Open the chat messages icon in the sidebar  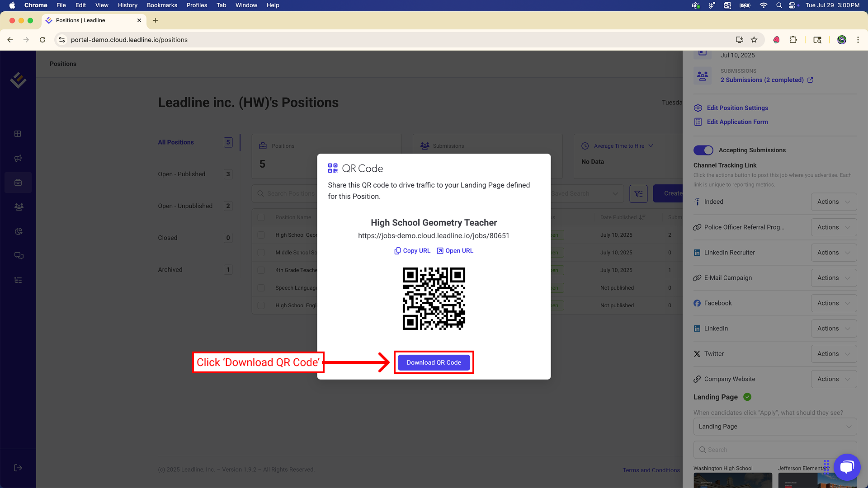coord(19,256)
